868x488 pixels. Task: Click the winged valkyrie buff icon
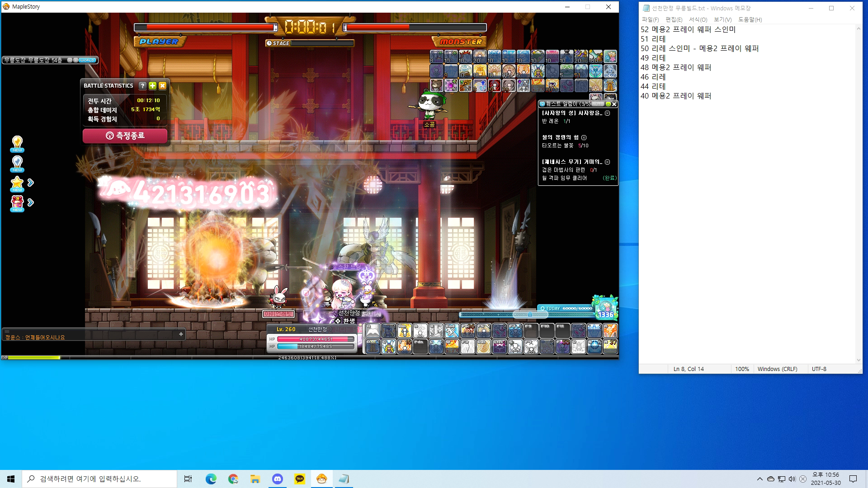[538, 71]
